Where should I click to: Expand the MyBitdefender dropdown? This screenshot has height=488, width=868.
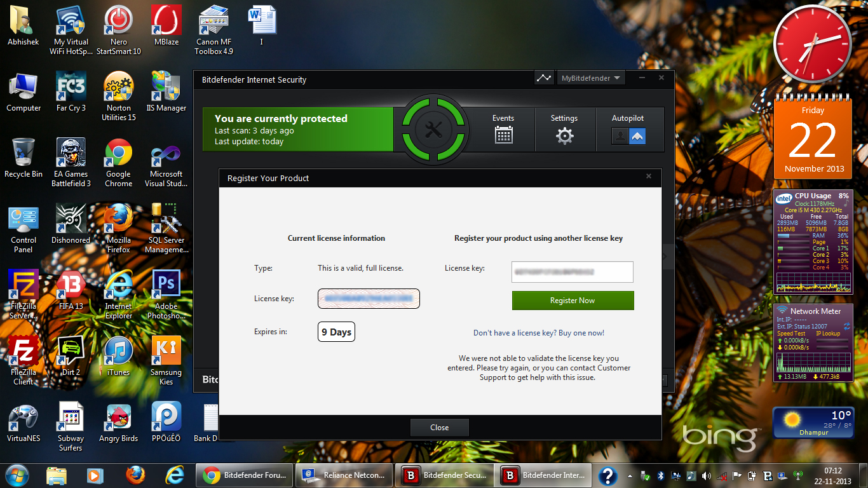click(x=591, y=78)
